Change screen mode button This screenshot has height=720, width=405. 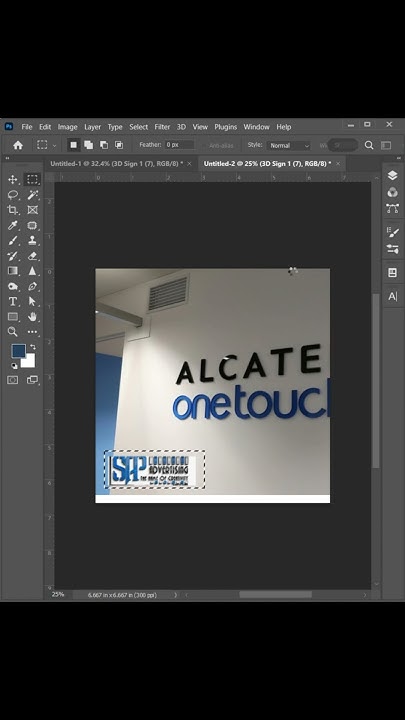tap(32, 380)
